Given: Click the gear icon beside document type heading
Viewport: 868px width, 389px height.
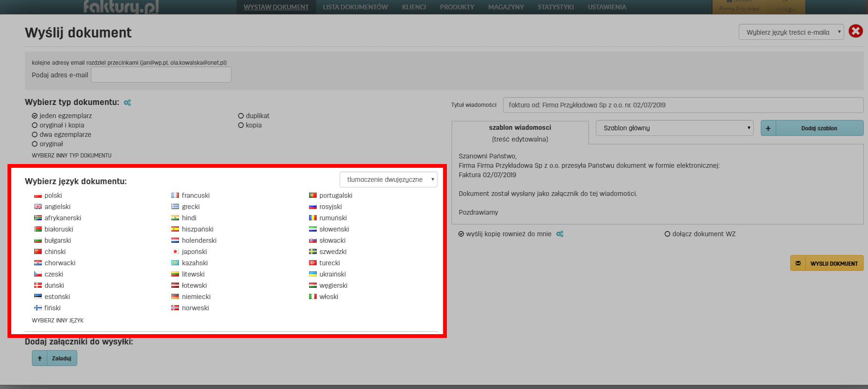Looking at the screenshot, I should tap(127, 103).
